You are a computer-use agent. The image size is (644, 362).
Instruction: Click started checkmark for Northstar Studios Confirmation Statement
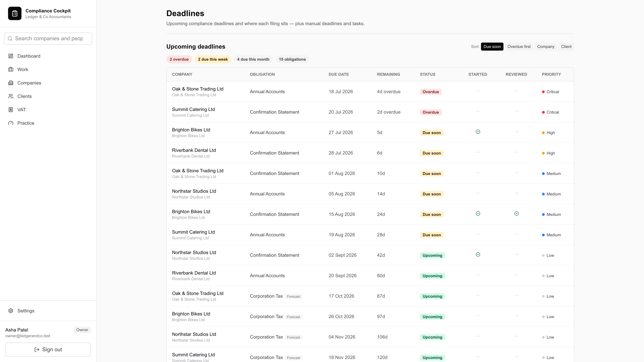pyautogui.click(x=478, y=255)
